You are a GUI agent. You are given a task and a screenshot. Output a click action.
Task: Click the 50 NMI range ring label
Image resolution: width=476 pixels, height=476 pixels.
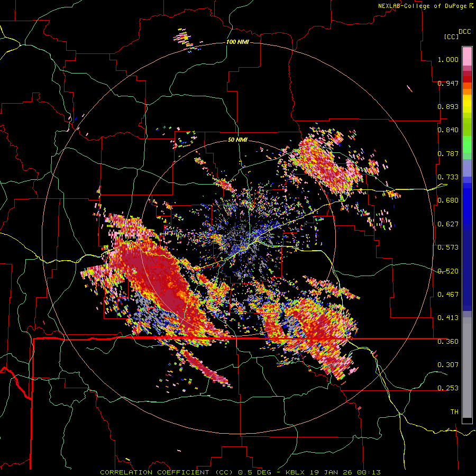pyautogui.click(x=237, y=140)
